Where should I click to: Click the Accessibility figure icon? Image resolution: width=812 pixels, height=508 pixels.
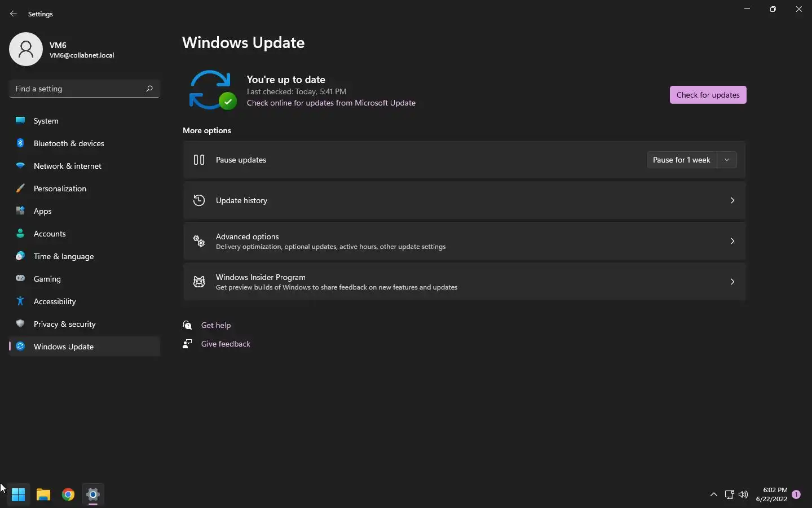pyautogui.click(x=20, y=301)
